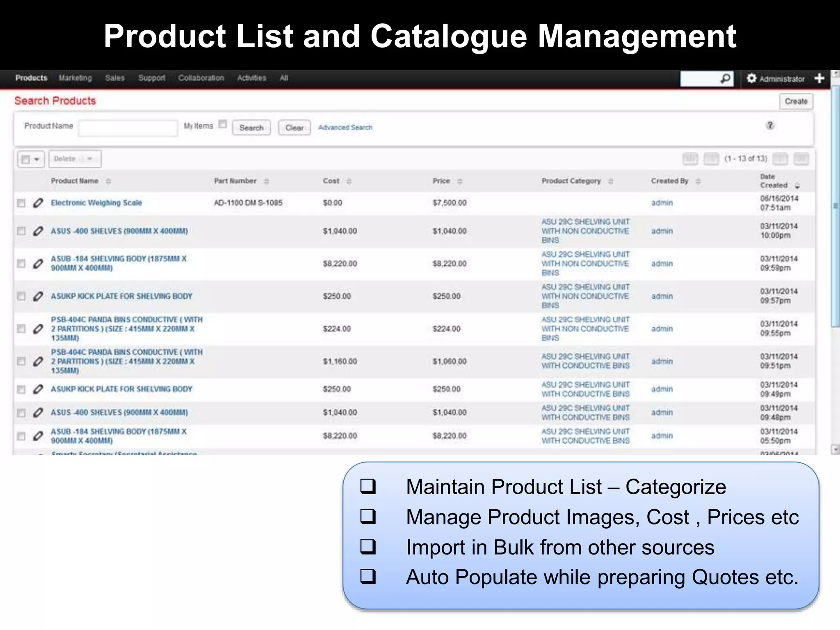The image size is (840, 630).
Task: Check ASUKP KICK PLATE 09:57pm row checkbox
Action: click(x=21, y=296)
